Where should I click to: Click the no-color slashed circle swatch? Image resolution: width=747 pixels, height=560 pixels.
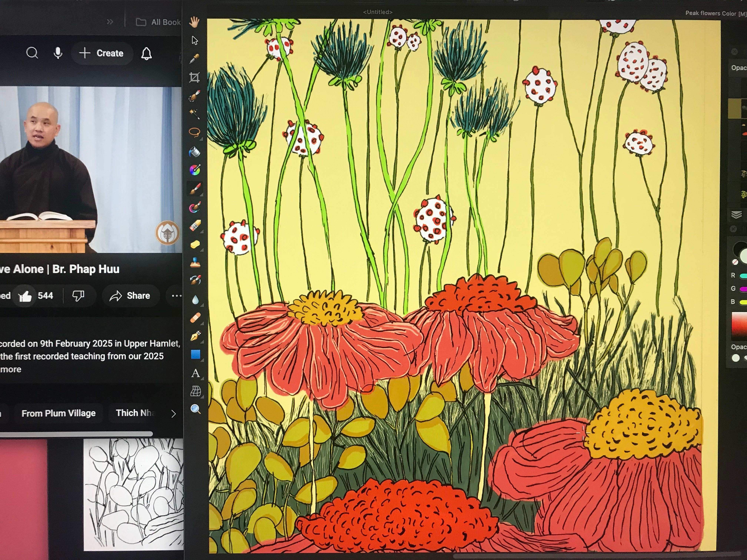point(735,262)
